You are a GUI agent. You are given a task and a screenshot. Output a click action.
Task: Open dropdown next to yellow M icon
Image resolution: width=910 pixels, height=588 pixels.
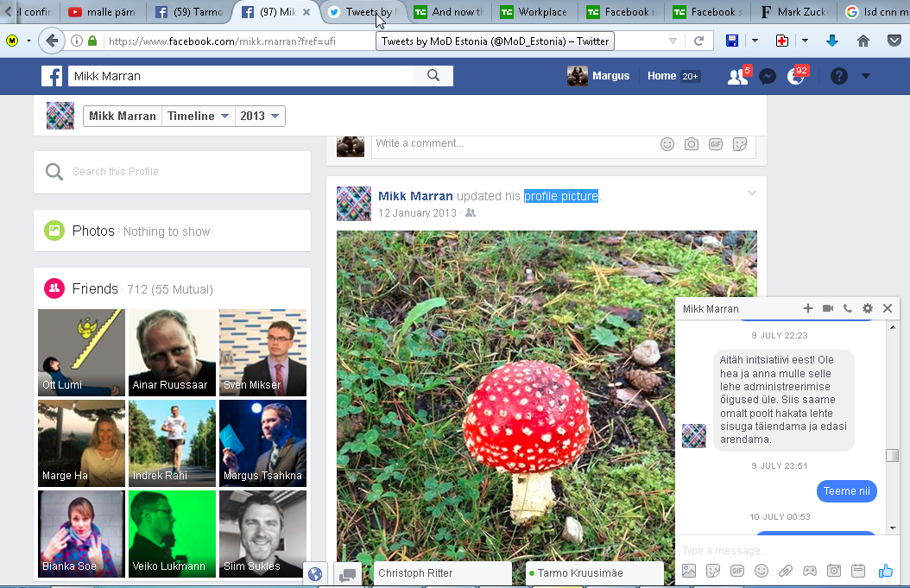(x=28, y=41)
